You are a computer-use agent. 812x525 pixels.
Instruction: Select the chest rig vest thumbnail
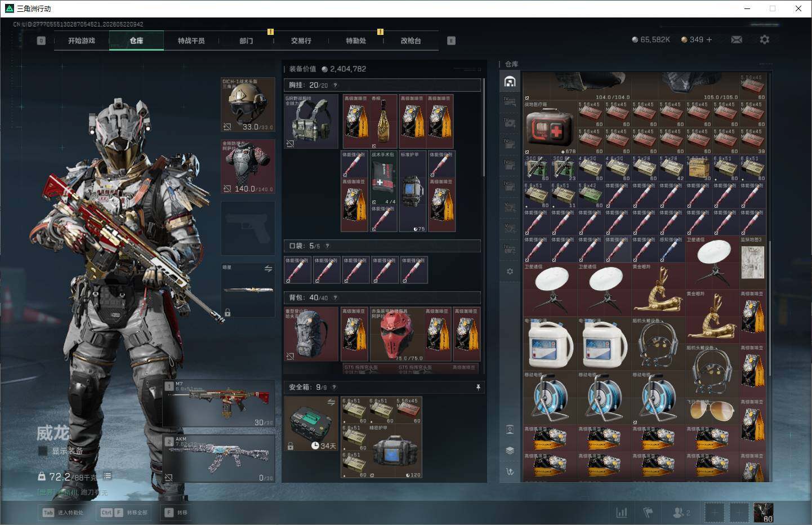(x=311, y=121)
